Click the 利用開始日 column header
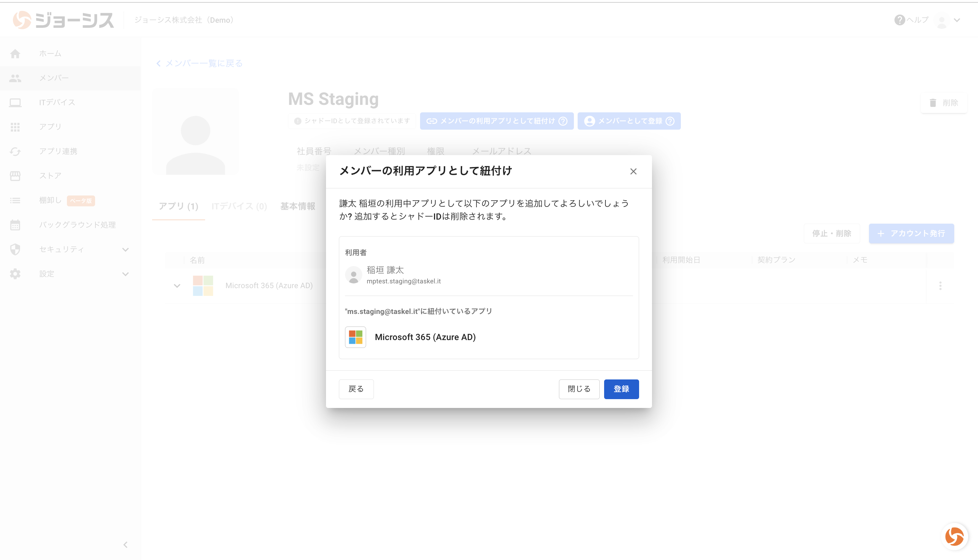978x560 pixels. [x=681, y=260]
